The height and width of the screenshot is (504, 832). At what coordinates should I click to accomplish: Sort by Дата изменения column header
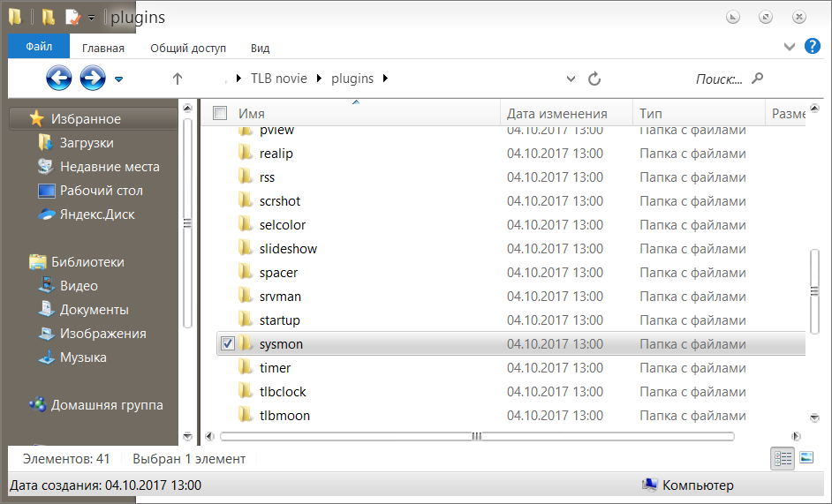click(556, 113)
